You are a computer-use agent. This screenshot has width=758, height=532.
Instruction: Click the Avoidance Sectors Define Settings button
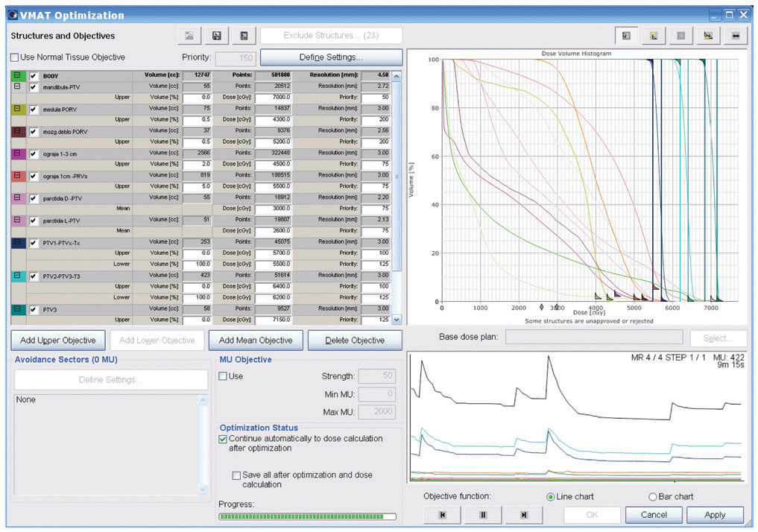[111, 380]
